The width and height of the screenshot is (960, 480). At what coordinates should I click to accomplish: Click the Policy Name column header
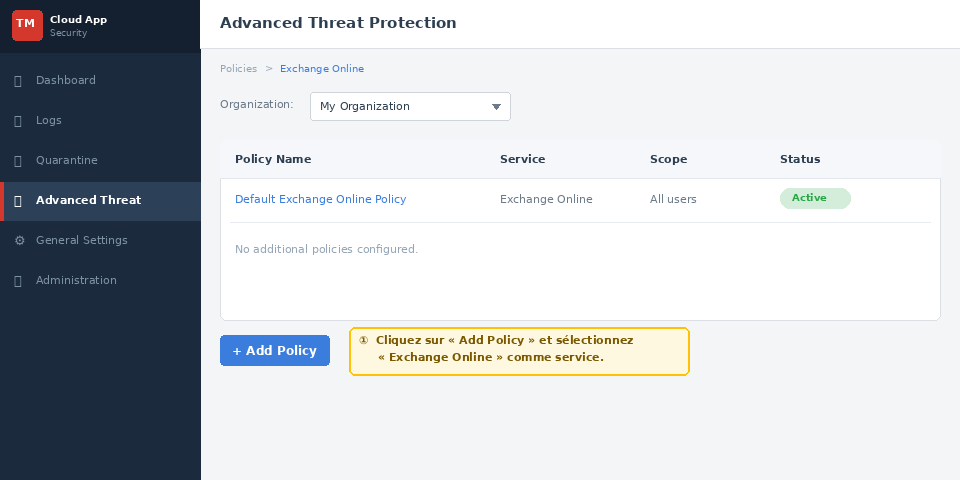pyautogui.click(x=273, y=159)
